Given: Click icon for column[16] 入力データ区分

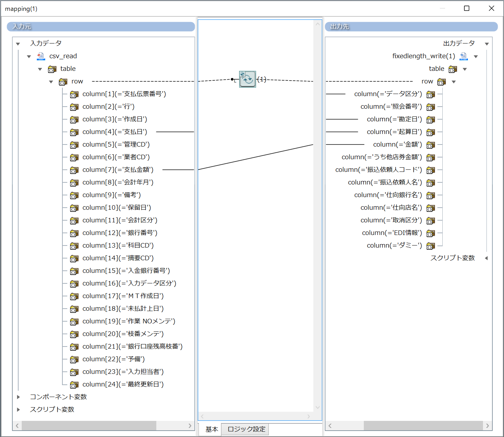Looking at the screenshot, I should (74, 284).
